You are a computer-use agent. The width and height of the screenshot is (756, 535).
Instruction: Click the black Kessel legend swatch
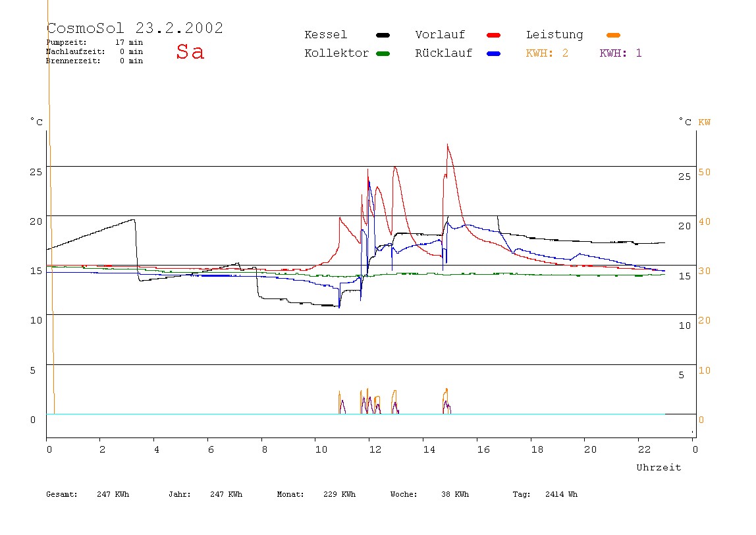(383, 35)
